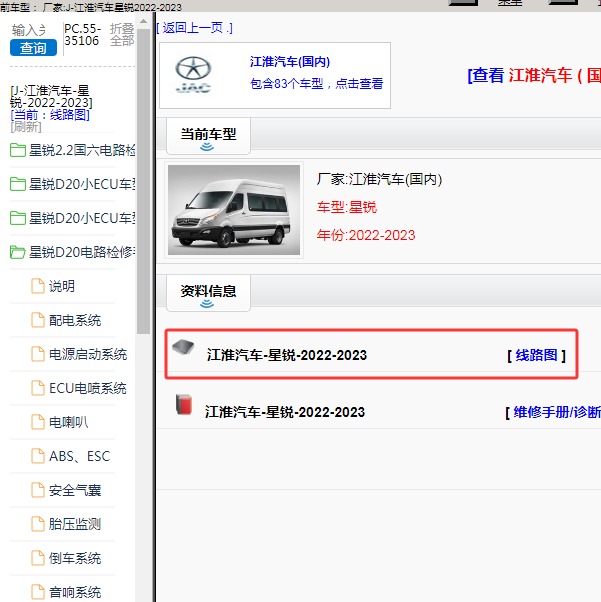Click the 当前：线路图 link
This screenshot has width=601, height=602.
50,115
